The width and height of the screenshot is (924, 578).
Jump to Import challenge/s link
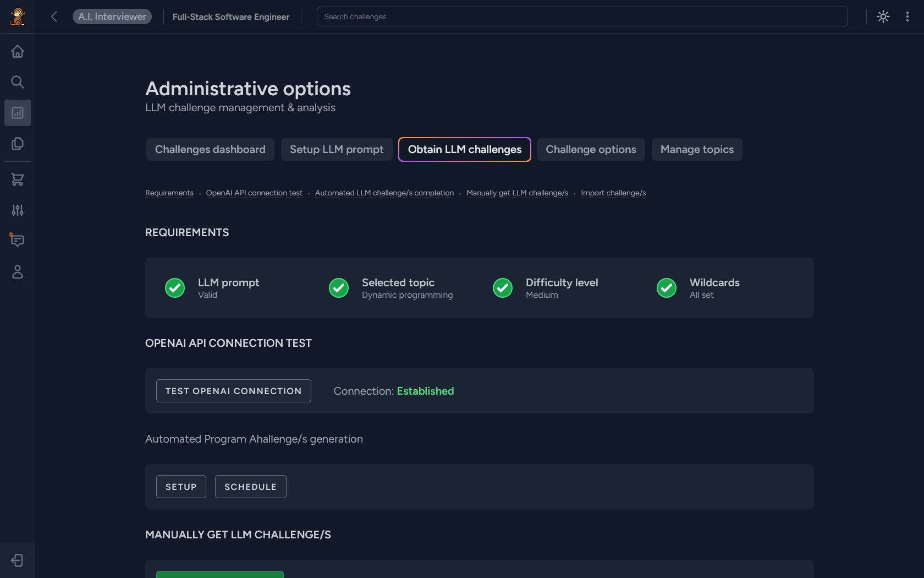pyautogui.click(x=613, y=193)
